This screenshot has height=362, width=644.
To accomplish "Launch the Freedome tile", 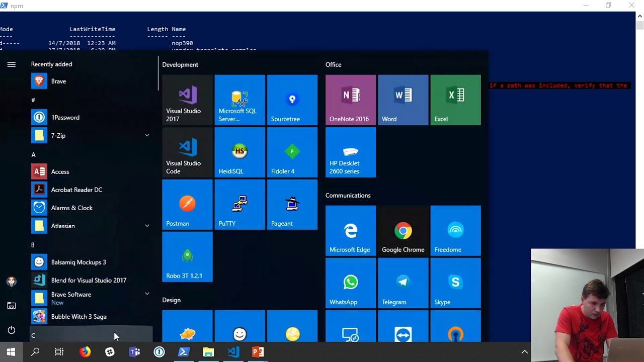I will [455, 230].
